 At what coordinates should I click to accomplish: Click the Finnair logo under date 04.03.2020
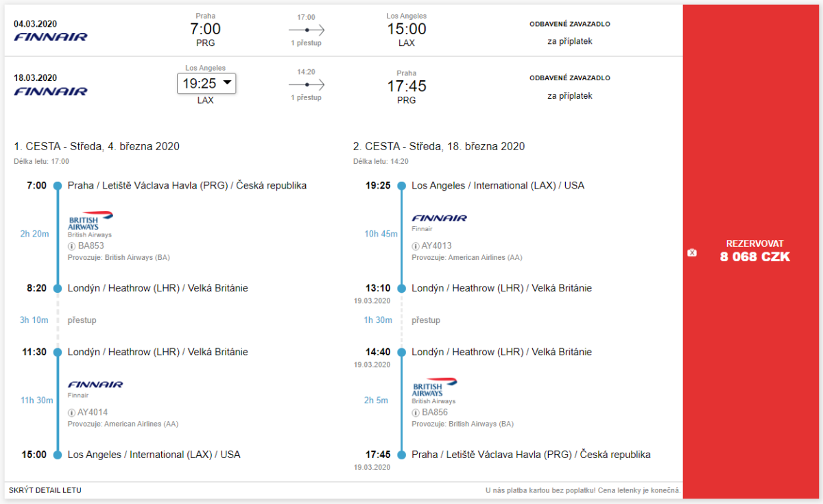51,37
